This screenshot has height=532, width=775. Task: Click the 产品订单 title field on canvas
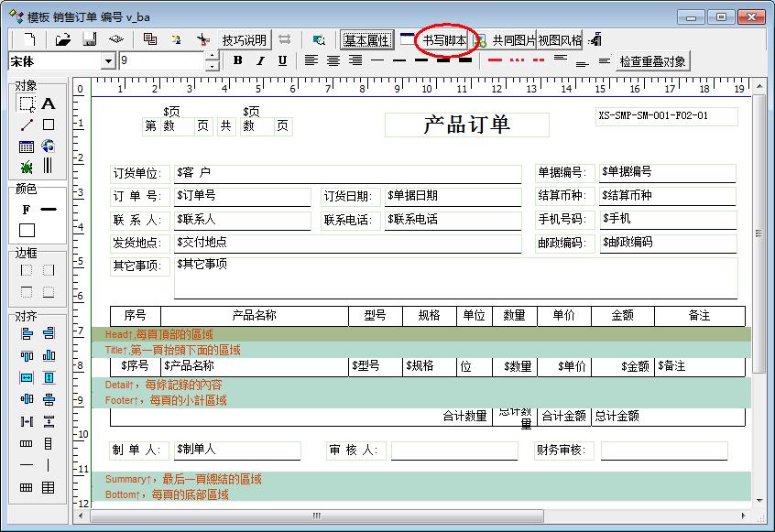tap(466, 125)
